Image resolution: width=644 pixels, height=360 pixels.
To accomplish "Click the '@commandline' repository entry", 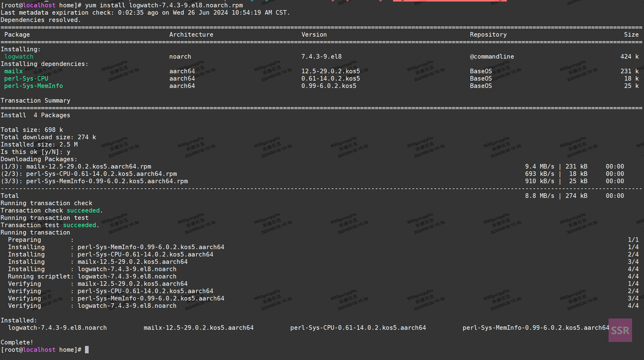I will [x=491, y=57].
